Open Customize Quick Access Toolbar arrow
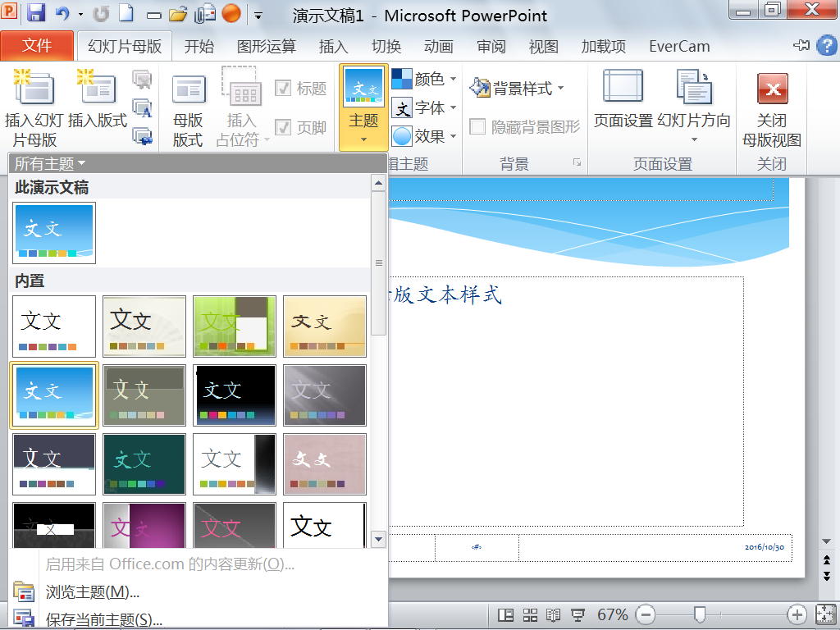 coord(258,16)
